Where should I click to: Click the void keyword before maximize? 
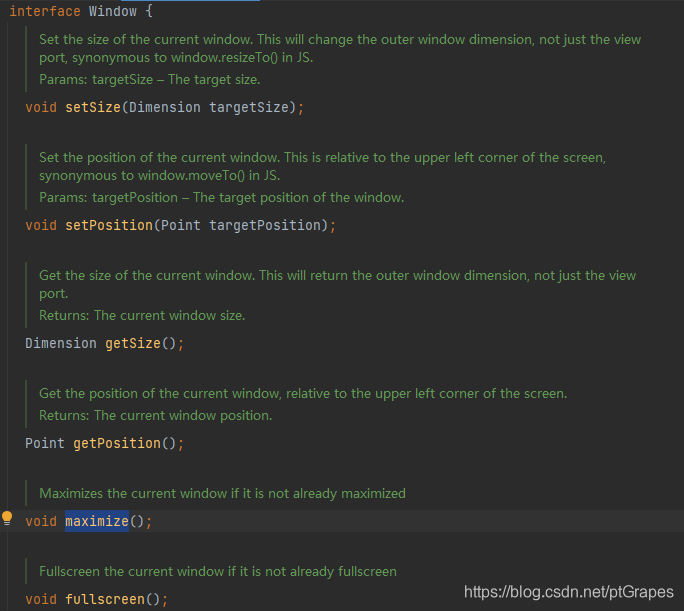[41, 521]
